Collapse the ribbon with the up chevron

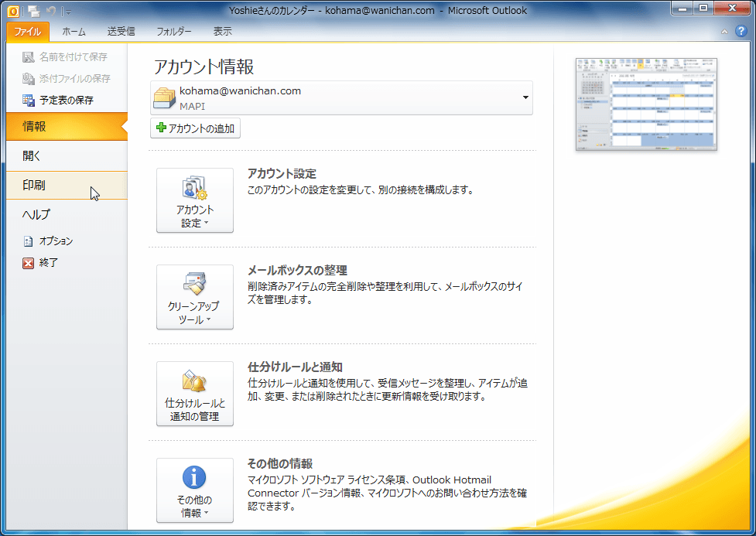(724, 32)
